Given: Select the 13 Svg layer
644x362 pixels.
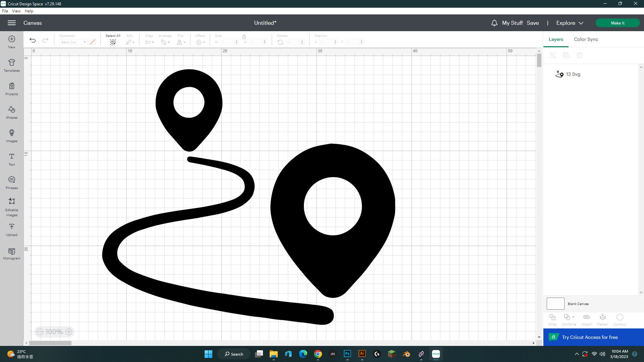Looking at the screenshot, I should [573, 74].
